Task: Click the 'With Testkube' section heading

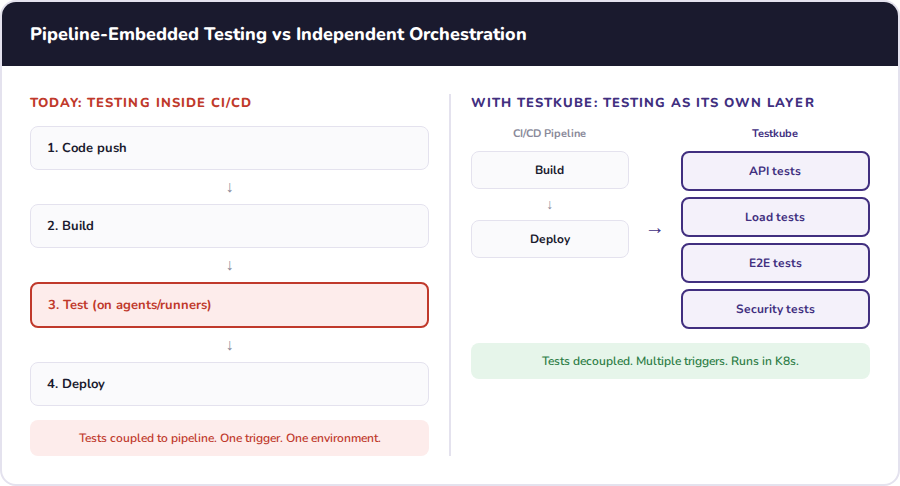Action: tap(642, 102)
